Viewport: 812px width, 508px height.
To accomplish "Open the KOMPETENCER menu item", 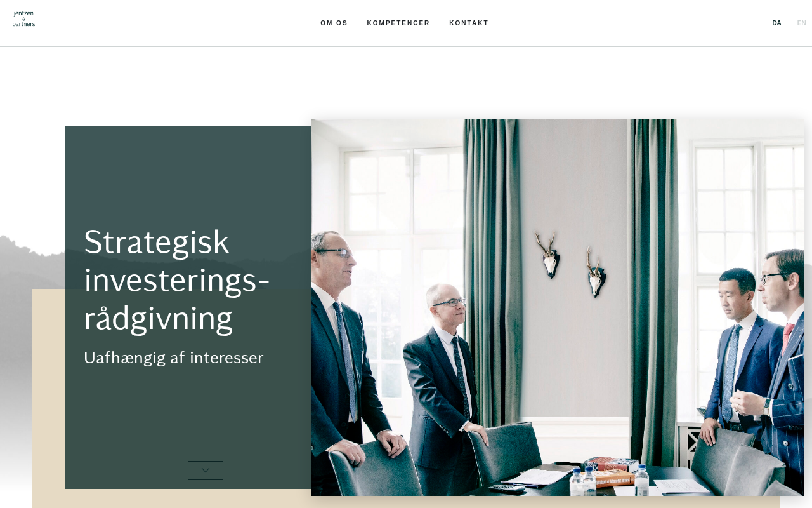I will tap(398, 23).
